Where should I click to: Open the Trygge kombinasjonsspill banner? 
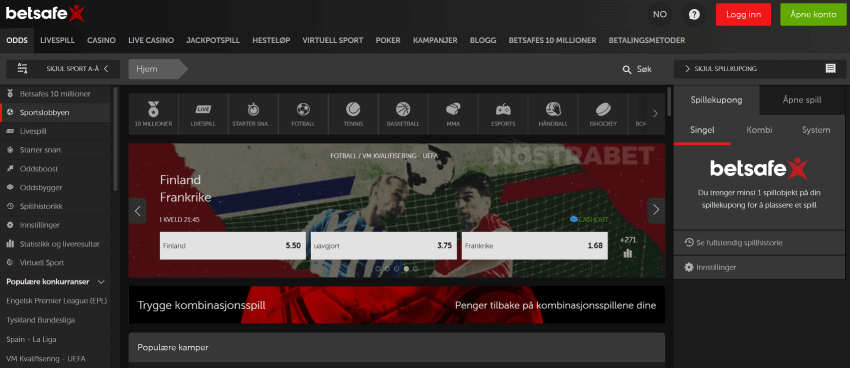coord(397,305)
